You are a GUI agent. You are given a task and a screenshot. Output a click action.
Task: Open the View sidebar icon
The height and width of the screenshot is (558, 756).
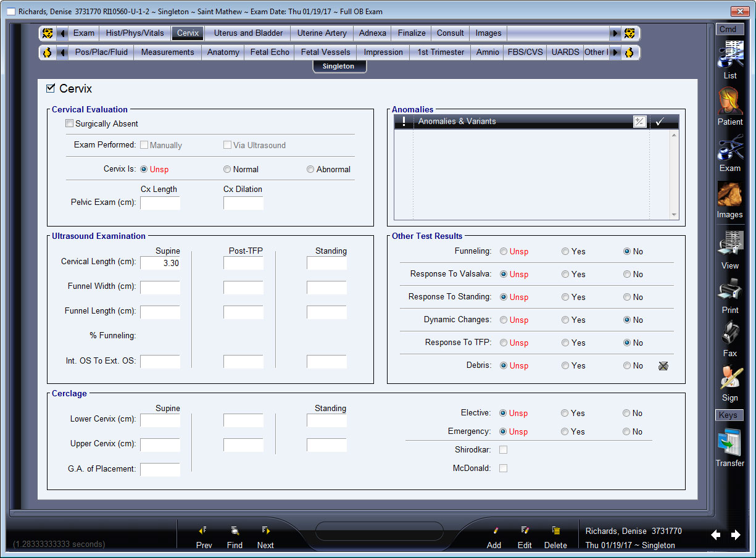click(730, 244)
